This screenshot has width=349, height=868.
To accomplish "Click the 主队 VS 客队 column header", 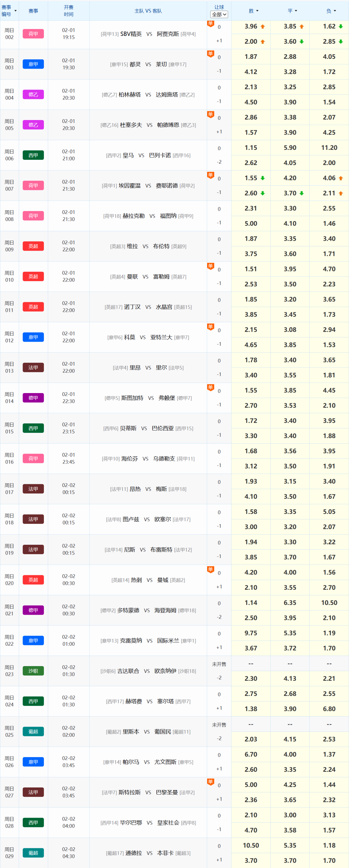I will (148, 11).
